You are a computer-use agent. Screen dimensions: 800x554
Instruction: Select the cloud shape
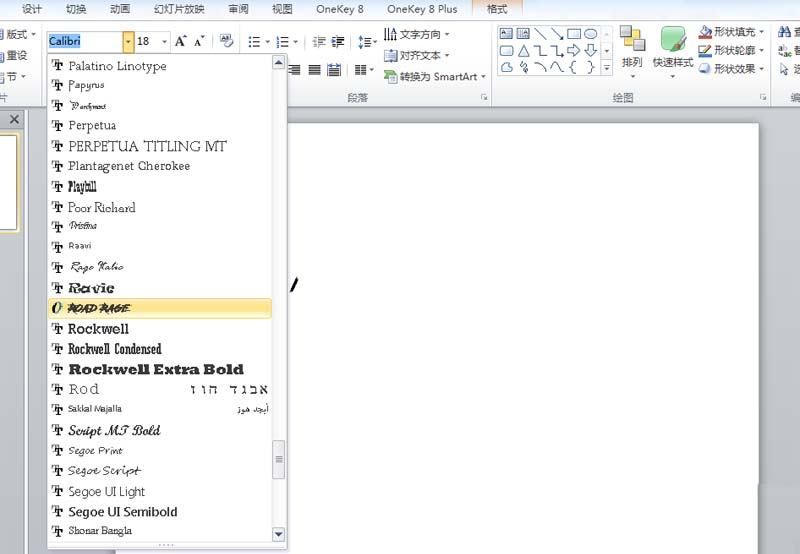pos(506,67)
